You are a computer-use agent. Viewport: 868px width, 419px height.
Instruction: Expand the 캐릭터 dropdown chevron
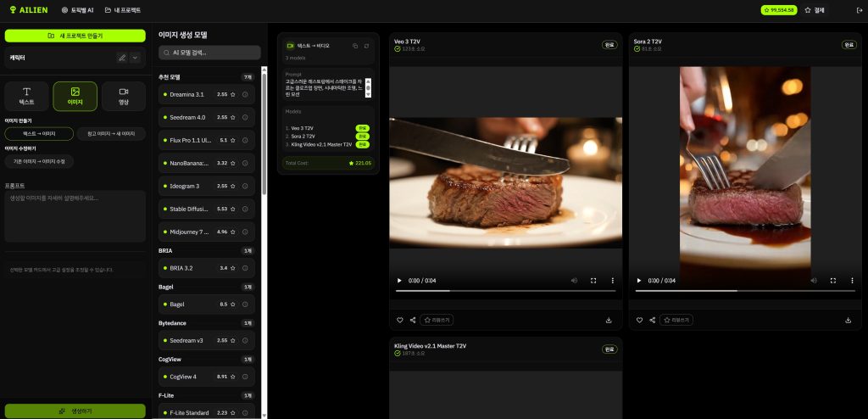click(x=135, y=58)
